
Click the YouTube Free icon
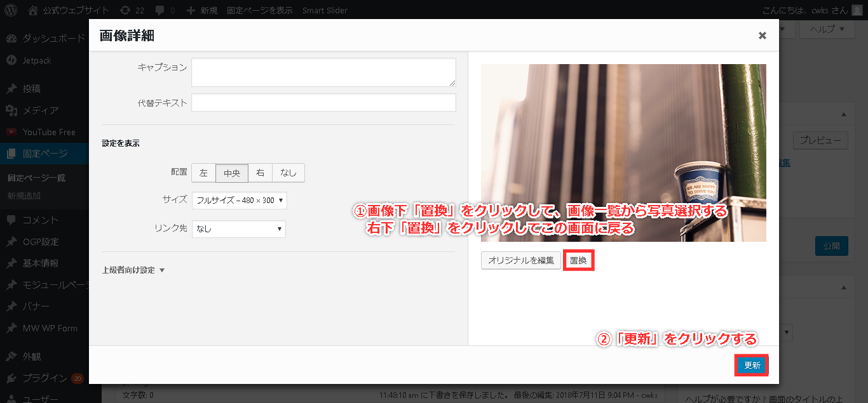coord(11,132)
